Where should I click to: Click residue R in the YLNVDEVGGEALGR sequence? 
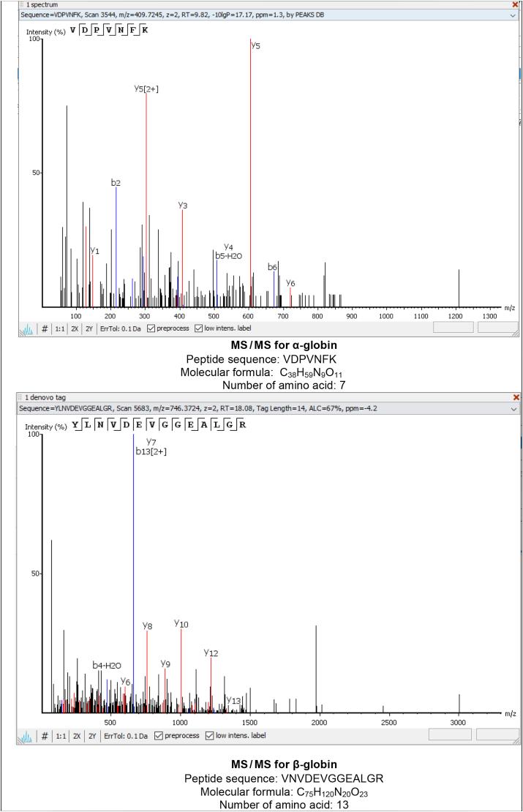click(242, 424)
